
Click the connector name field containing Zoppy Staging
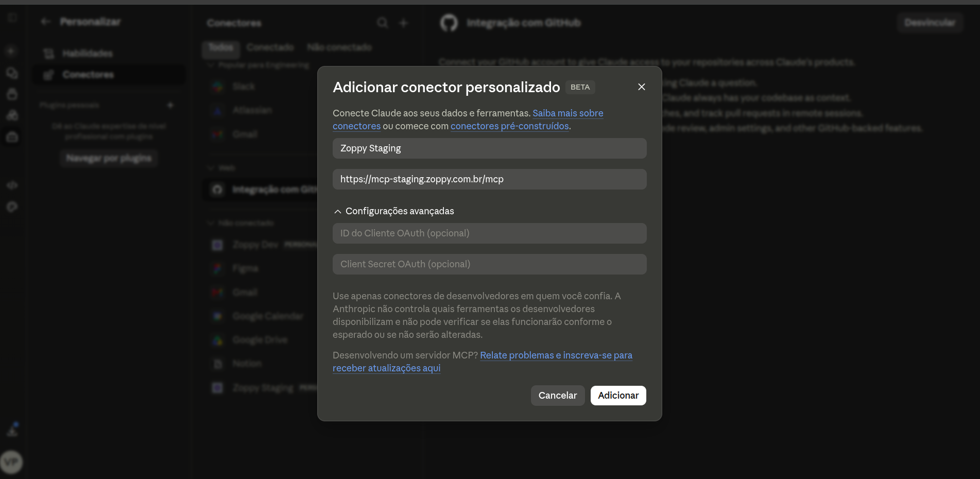point(489,148)
